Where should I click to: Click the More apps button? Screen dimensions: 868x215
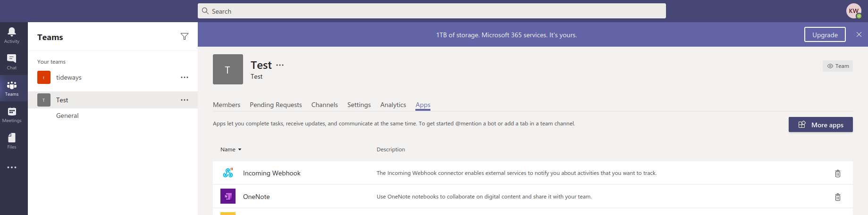click(821, 124)
